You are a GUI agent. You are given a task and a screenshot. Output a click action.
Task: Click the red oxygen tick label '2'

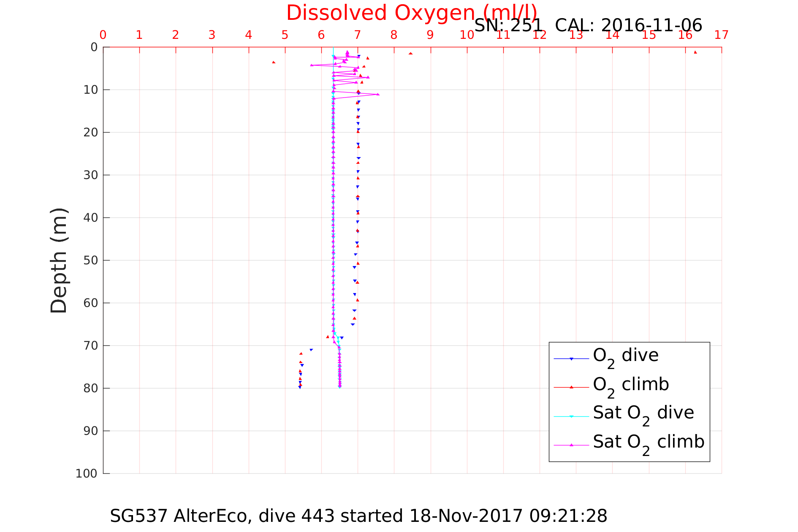(176, 35)
